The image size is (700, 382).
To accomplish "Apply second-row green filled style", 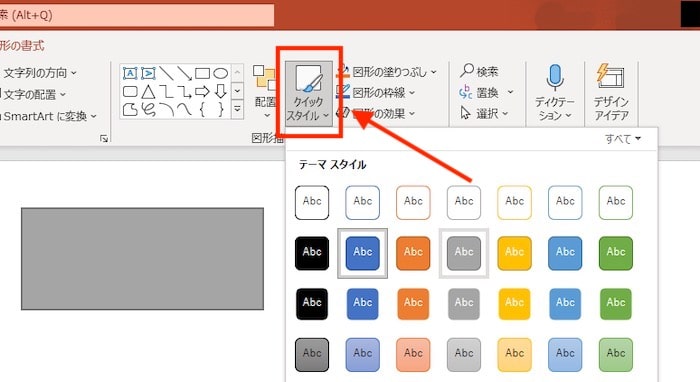I will click(x=616, y=253).
